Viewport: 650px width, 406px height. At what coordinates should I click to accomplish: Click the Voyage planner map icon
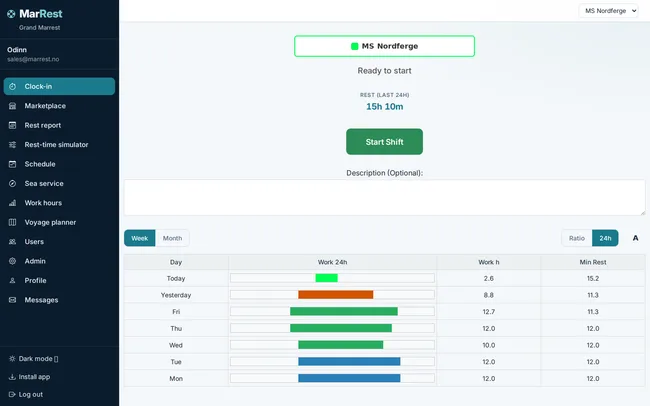(x=12, y=222)
